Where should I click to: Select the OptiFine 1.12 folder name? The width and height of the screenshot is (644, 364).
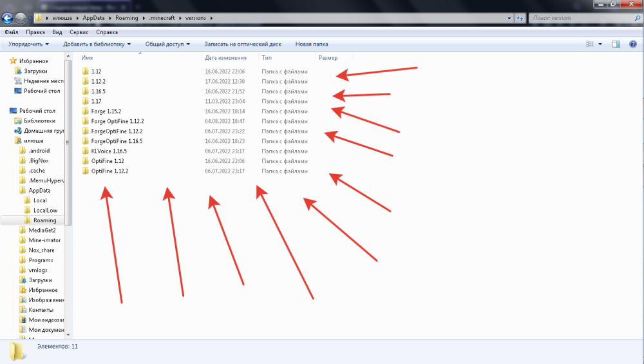coord(108,161)
